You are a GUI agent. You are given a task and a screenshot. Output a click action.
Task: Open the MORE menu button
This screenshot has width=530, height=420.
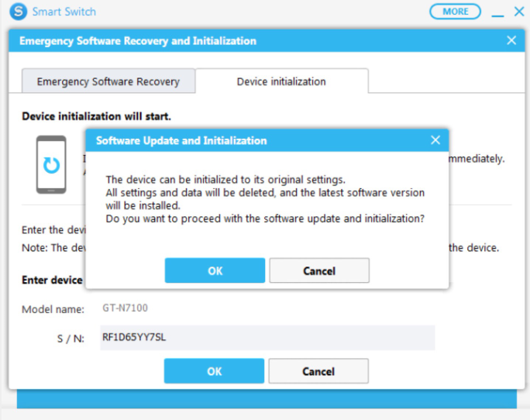point(455,12)
